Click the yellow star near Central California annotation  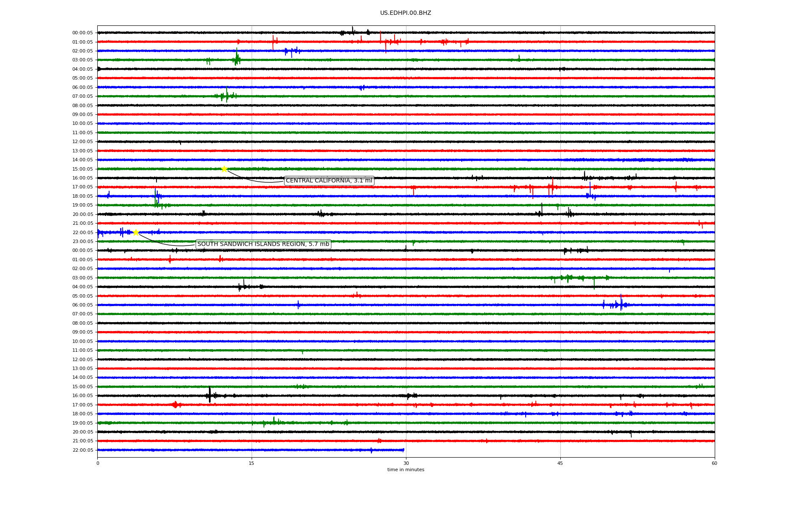(x=224, y=169)
